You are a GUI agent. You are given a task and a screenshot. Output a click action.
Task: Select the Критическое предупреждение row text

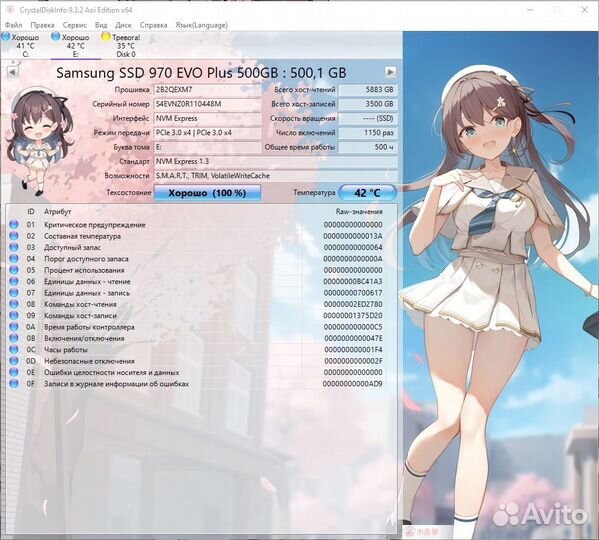pyautogui.click(x=95, y=225)
